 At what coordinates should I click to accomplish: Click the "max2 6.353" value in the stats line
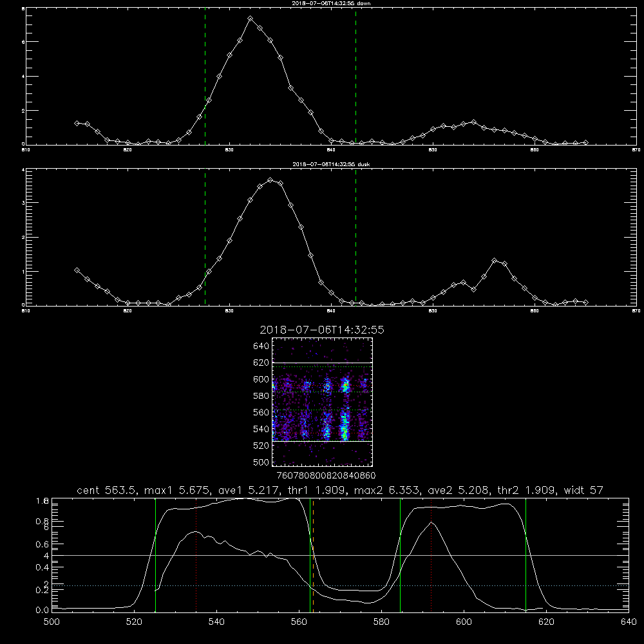387,490
